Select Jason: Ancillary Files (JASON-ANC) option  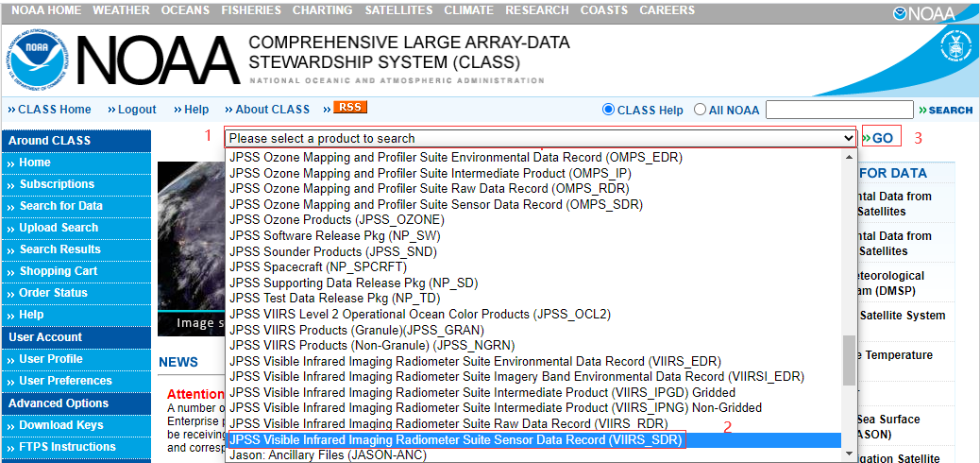pos(533,455)
